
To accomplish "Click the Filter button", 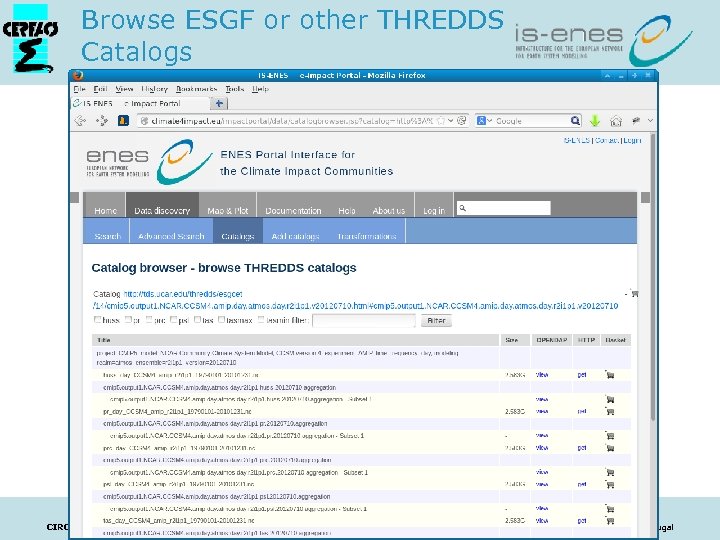I will 436,321.
